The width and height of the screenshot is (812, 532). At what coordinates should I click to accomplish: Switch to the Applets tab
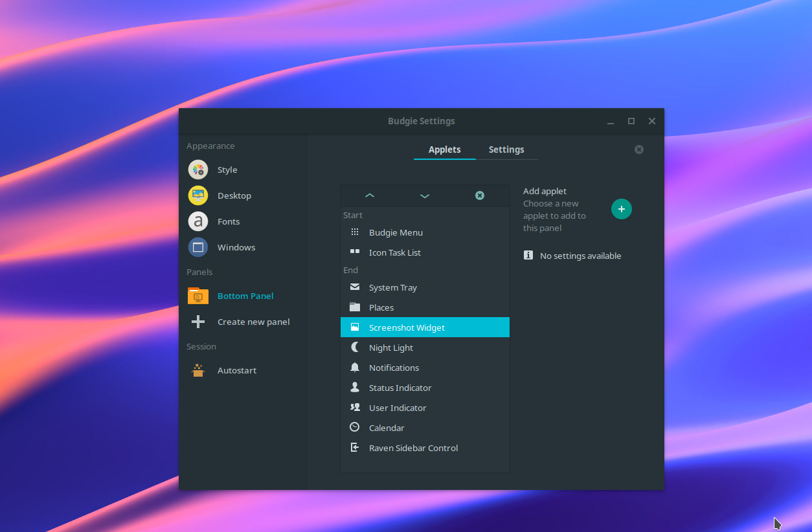(x=445, y=150)
